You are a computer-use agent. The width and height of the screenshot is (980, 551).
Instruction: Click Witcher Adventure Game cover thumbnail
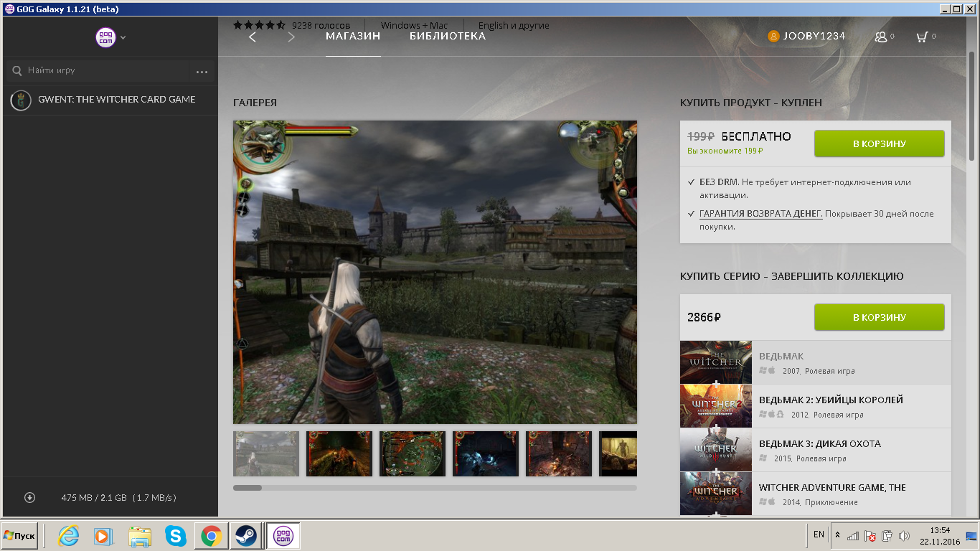716,494
